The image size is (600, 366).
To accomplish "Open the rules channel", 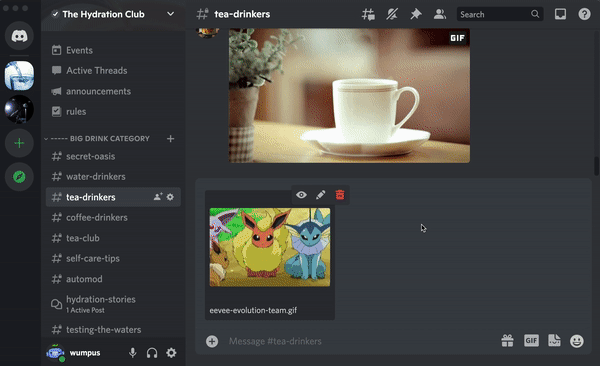I will tap(112, 111).
